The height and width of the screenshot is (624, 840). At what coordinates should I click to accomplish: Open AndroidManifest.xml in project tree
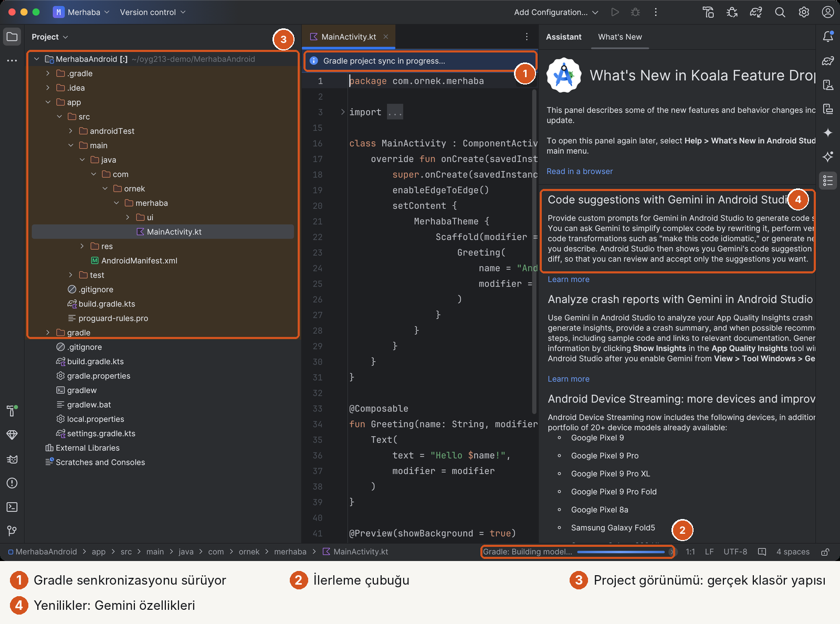click(x=139, y=261)
